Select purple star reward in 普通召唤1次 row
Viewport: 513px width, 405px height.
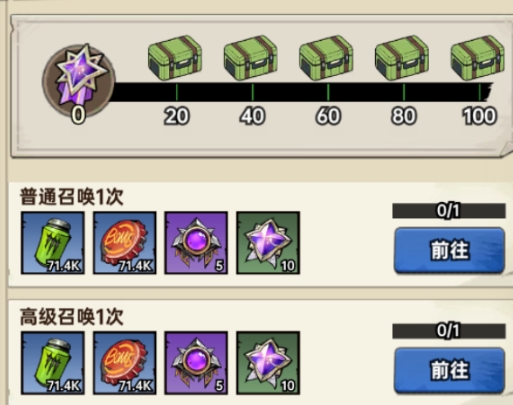coord(268,243)
